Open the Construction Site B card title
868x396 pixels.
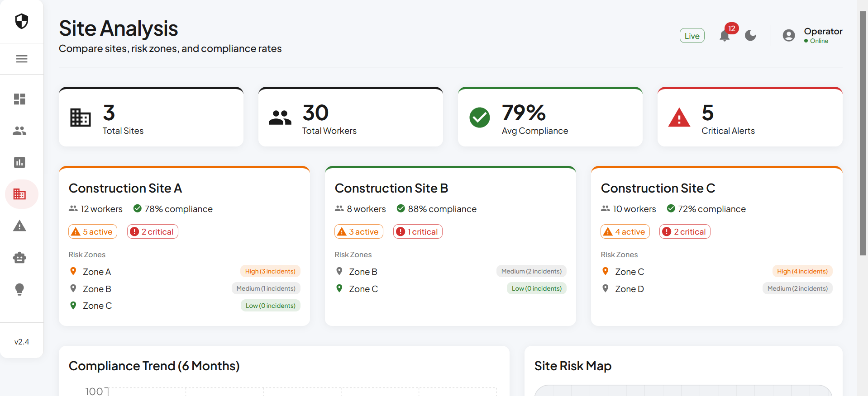391,188
